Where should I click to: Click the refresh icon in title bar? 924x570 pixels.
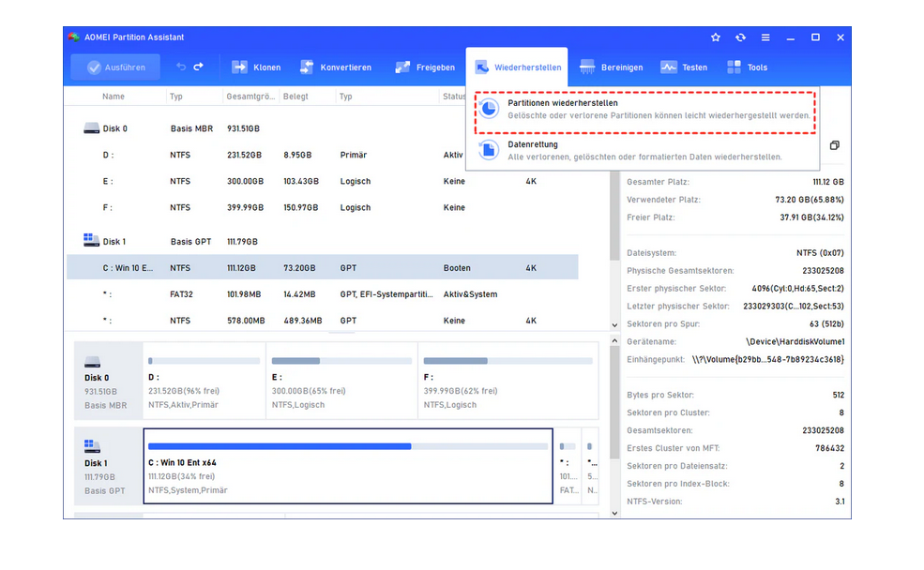tap(740, 37)
